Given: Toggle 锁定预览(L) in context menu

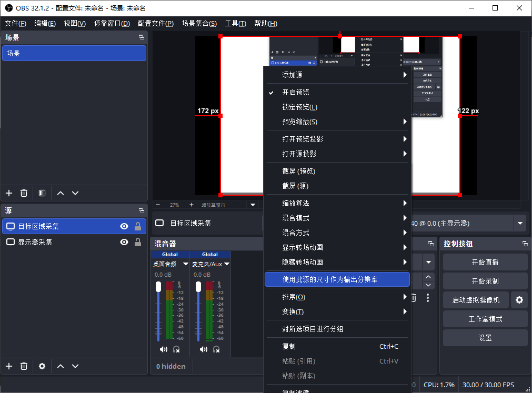Looking at the screenshot, I should pos(337,107).
